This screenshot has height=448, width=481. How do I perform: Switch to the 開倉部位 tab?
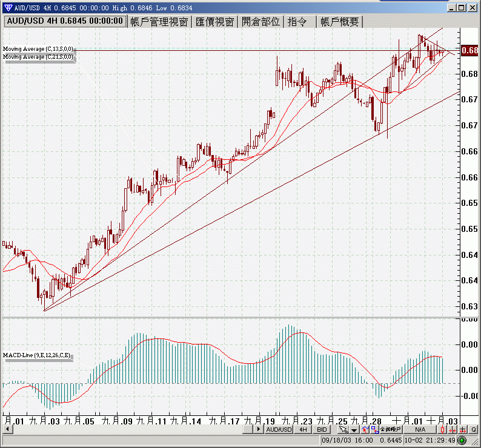click(260, 22)
